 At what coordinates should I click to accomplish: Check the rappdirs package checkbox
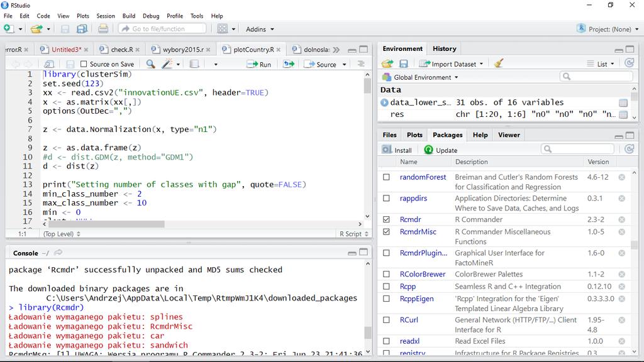pos(386,198)
